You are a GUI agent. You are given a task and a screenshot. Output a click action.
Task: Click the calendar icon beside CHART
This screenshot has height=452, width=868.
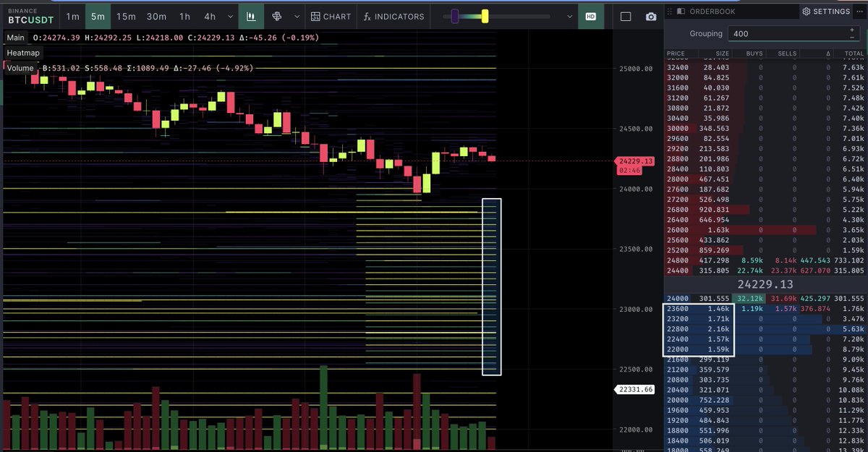click(x=315, y=16)
